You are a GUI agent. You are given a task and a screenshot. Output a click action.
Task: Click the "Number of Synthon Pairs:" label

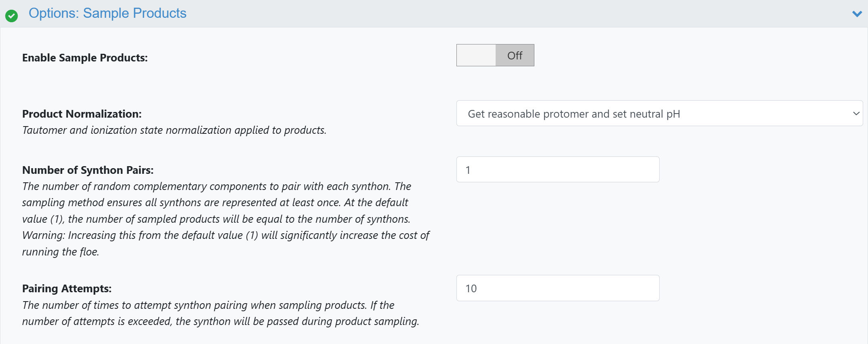[88, 170]
